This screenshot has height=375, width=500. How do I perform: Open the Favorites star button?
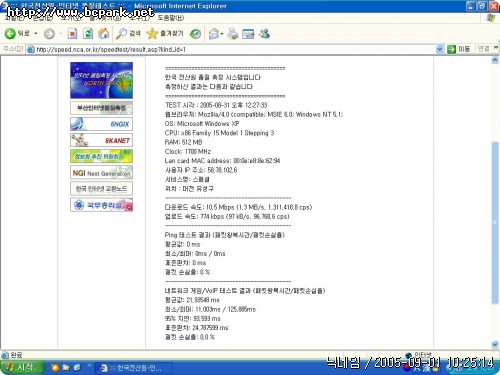[x=165, y=34]
